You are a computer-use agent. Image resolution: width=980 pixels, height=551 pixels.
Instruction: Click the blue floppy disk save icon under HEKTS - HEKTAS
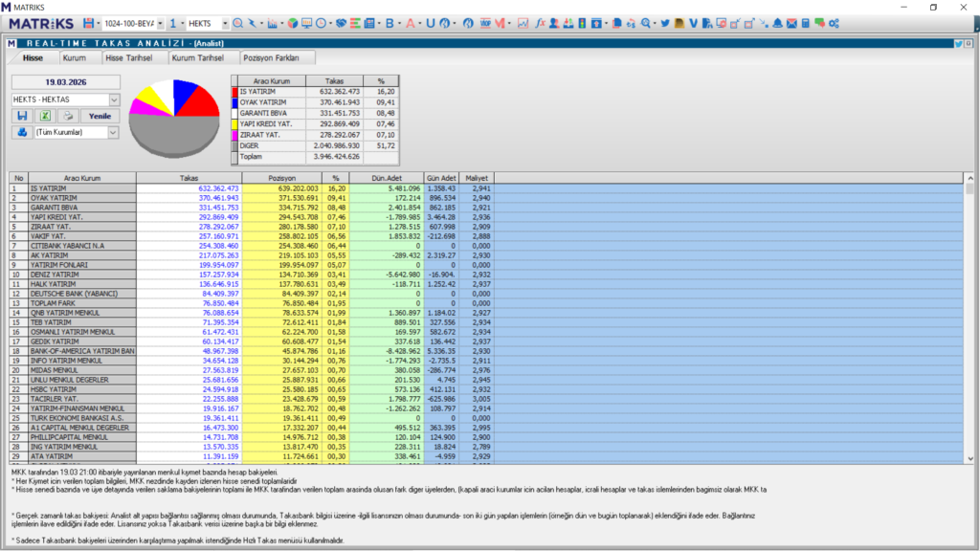(x=22, y=116)
